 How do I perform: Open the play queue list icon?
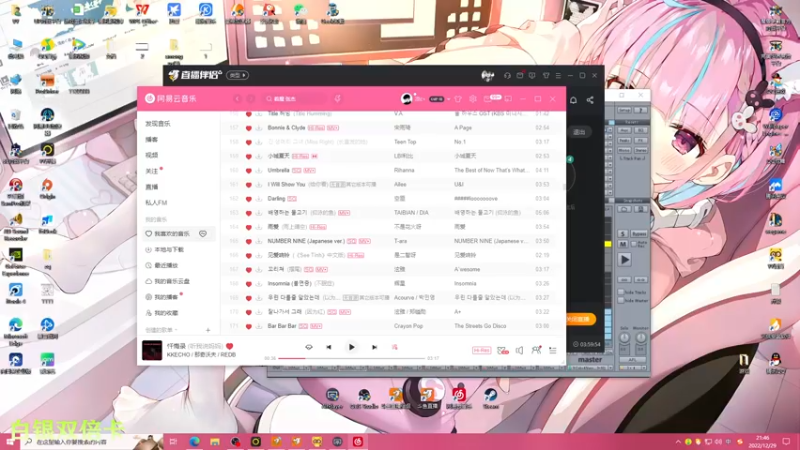(553, 351)
